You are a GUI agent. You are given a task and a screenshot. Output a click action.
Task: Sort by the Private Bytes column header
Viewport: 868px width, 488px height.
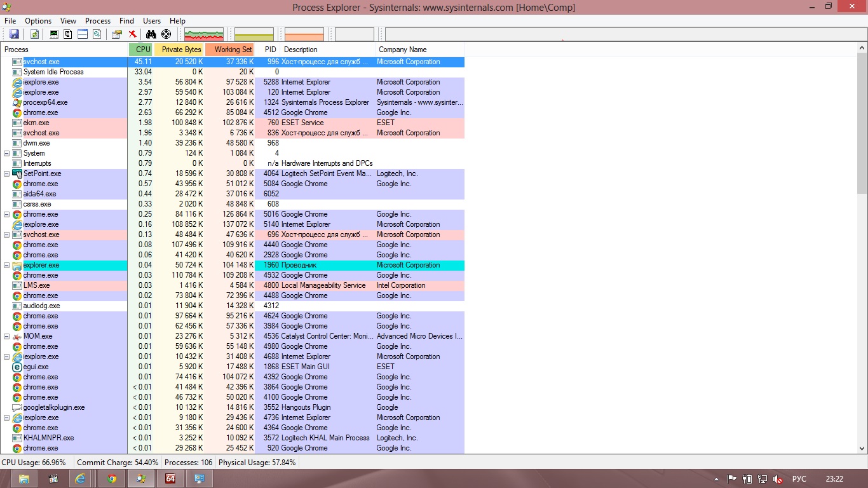pyautogui.click(x=180, y=50)
